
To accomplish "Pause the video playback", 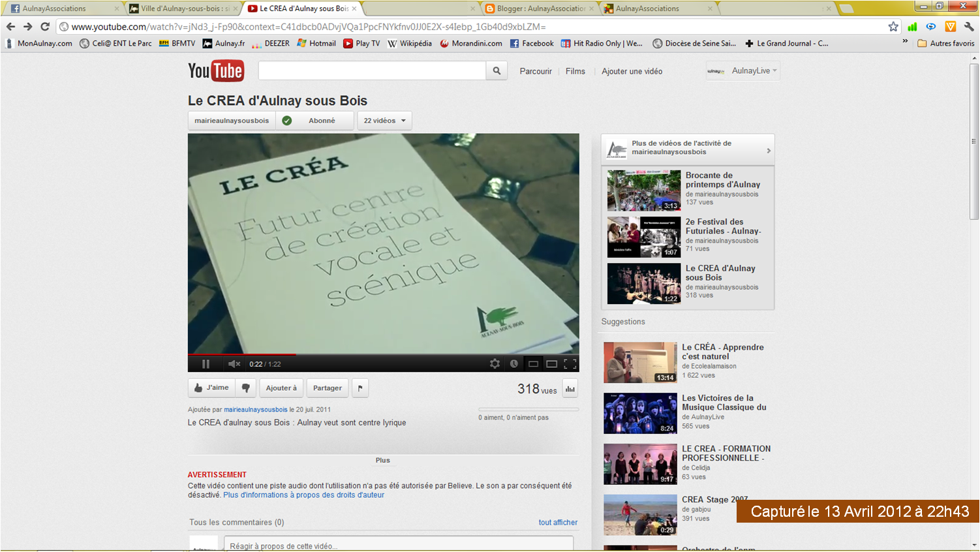I will [x=206, y=364].
